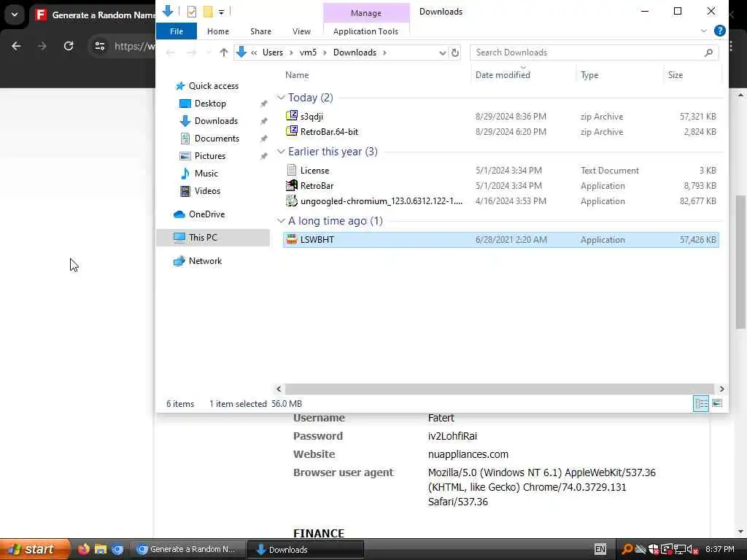Open Network in navigation pane

pyautogui.click(x=205, y=261)
